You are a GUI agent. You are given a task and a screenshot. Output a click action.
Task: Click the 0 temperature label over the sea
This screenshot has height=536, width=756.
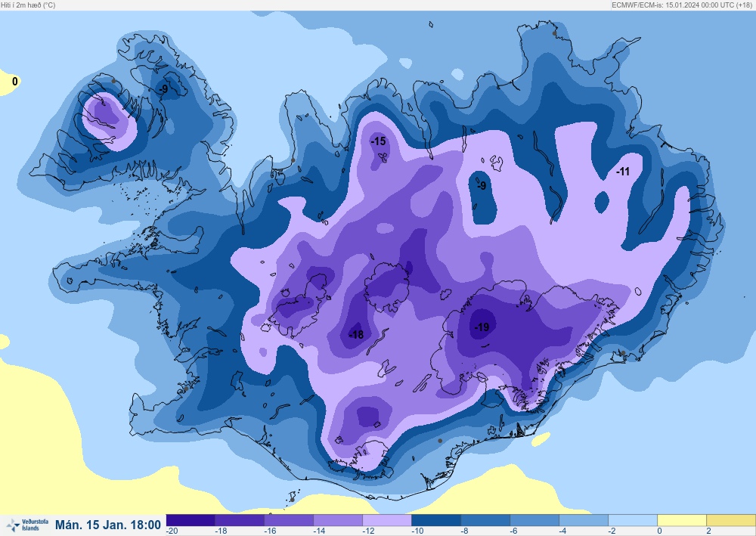[x=15, y=82]
